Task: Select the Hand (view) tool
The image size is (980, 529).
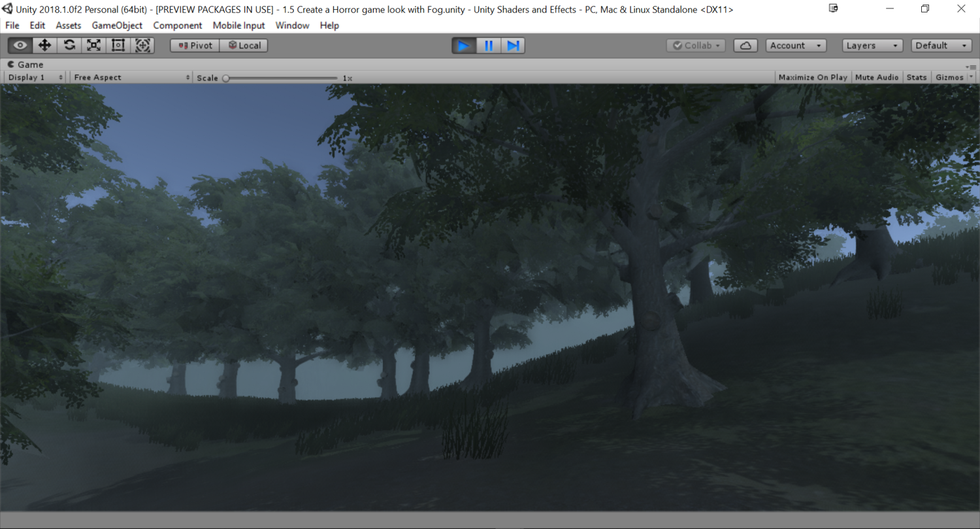Action: tap(20, 45)
